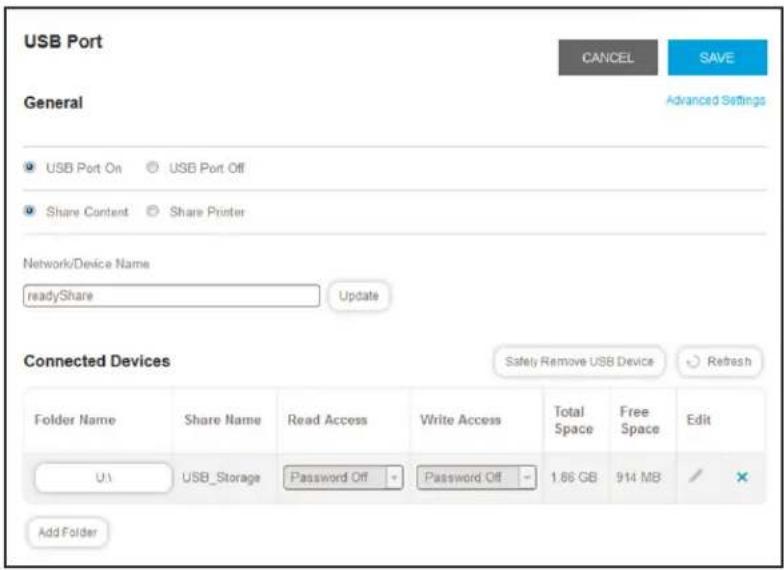784x570 pixels.
Task: Click Safely Remove USB Device button
Action: tap(579, 362)
